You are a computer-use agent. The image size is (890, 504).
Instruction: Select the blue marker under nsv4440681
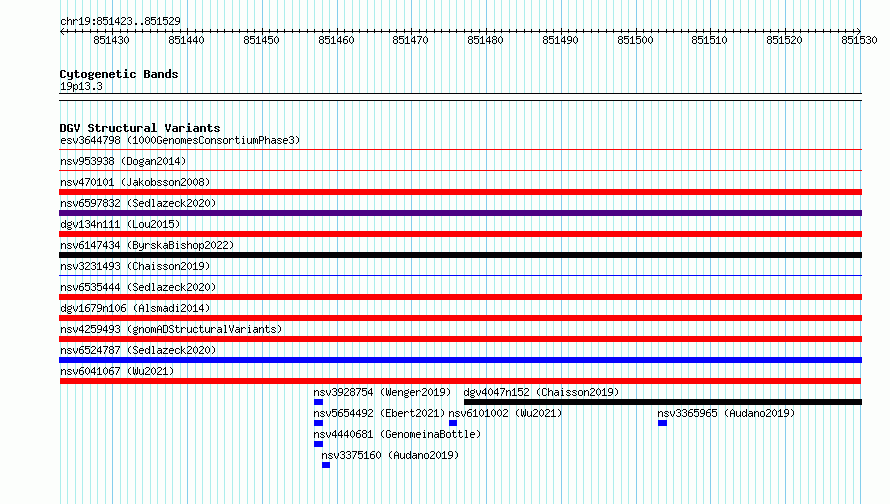point(318,444)
